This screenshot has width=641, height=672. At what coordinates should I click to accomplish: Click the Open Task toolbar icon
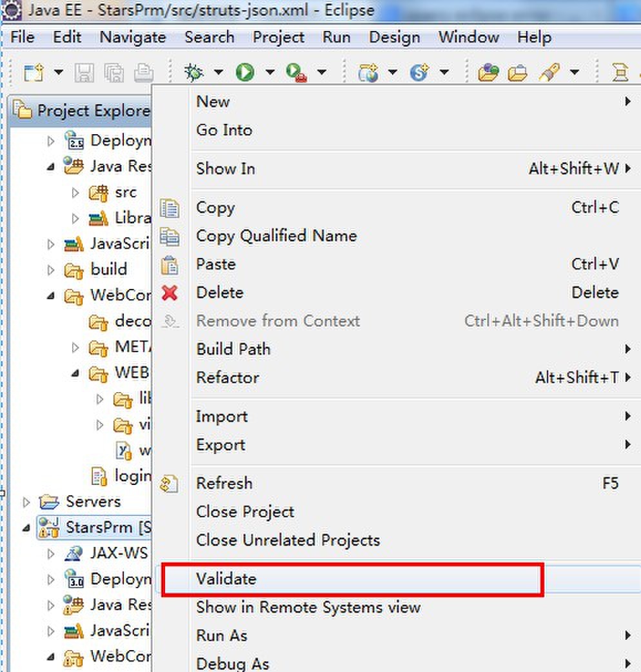coord(517,72)
